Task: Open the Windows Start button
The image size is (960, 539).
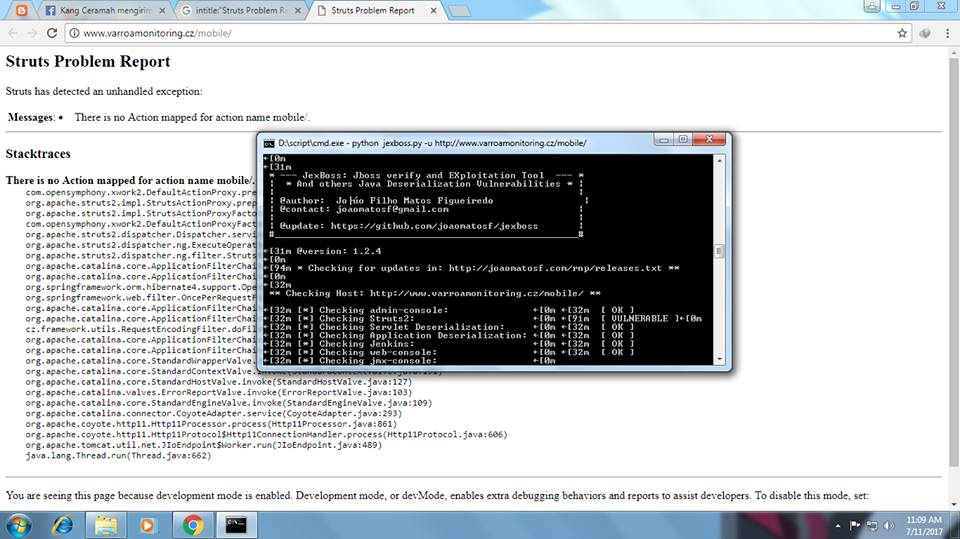Action: pos(18,526)
